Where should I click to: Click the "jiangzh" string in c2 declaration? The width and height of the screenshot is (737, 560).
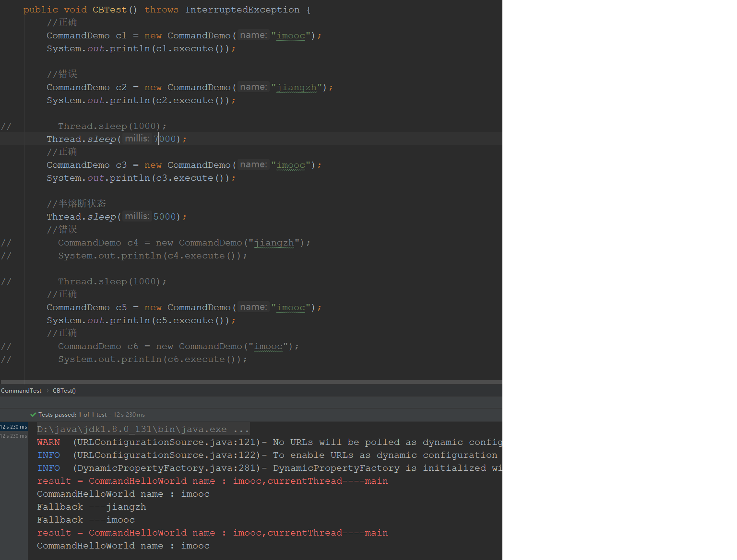pos(297,87)
